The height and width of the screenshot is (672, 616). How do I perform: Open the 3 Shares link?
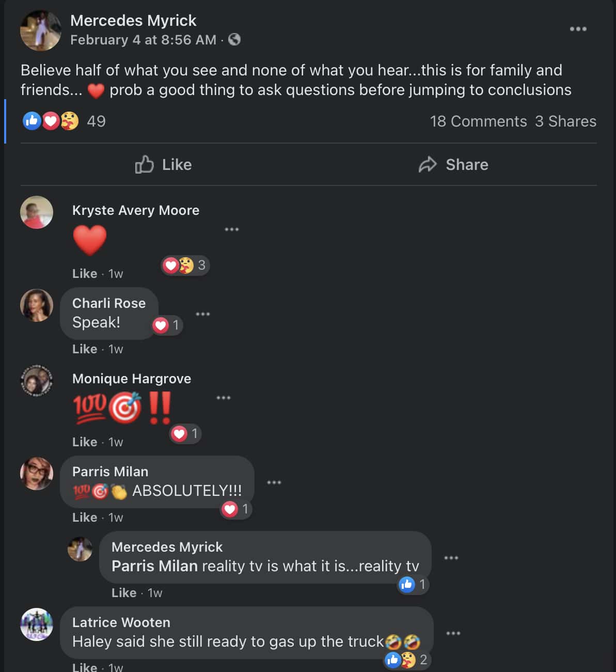point(565,121)
